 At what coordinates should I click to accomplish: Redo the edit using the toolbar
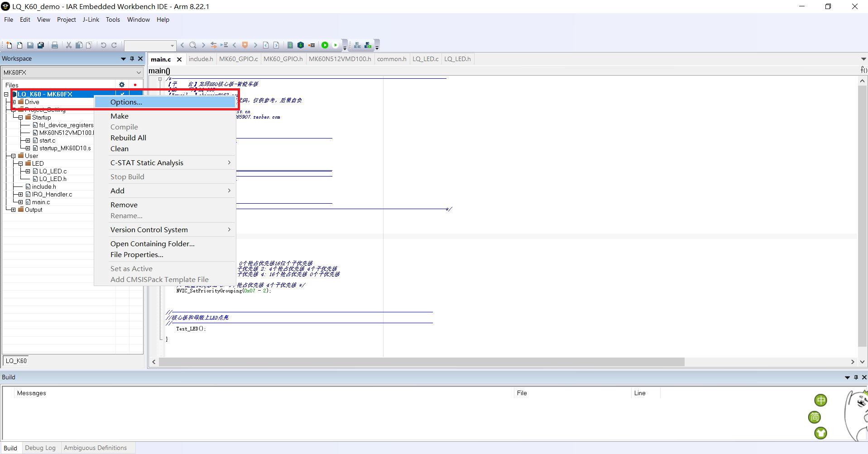point(114,45)
